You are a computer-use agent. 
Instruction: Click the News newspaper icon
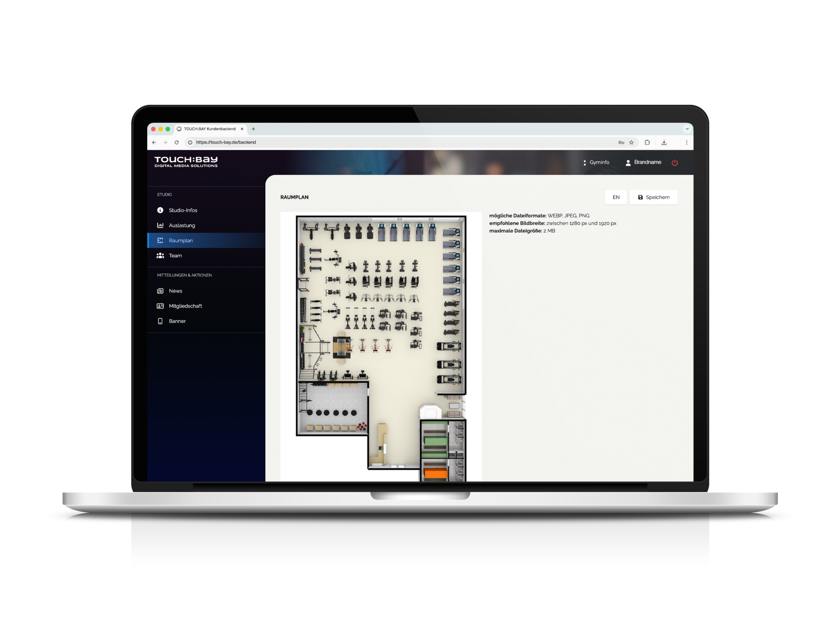[x=160, y=291]
